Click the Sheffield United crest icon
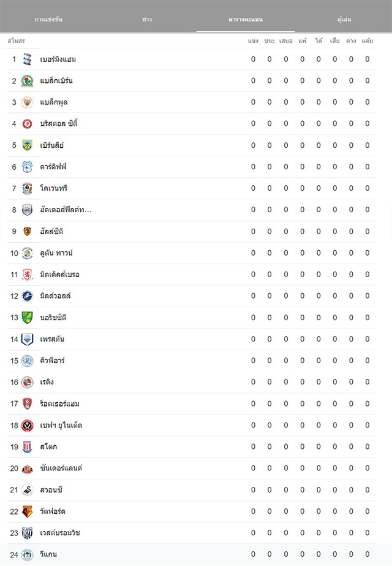The image size is (392, 566). tap(27, 425)
